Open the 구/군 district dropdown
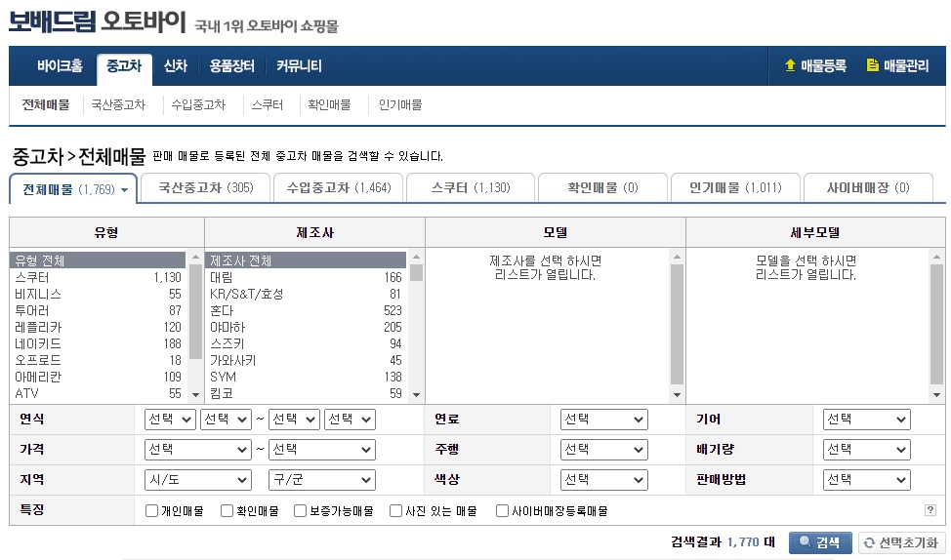This screenshot has height=560, width=951. (322, 480)
